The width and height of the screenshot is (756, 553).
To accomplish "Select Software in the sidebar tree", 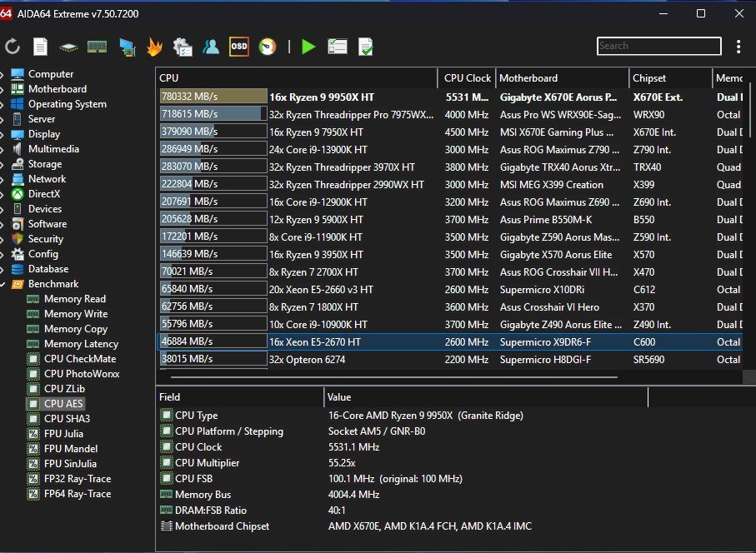I will pos(48,224).
